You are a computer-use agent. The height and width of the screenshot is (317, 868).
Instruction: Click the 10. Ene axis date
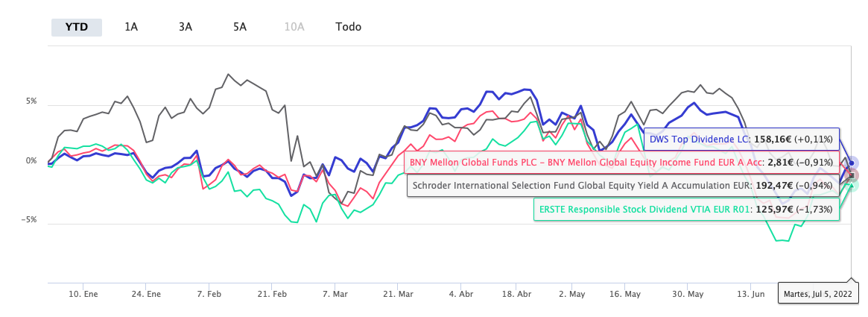84,294
